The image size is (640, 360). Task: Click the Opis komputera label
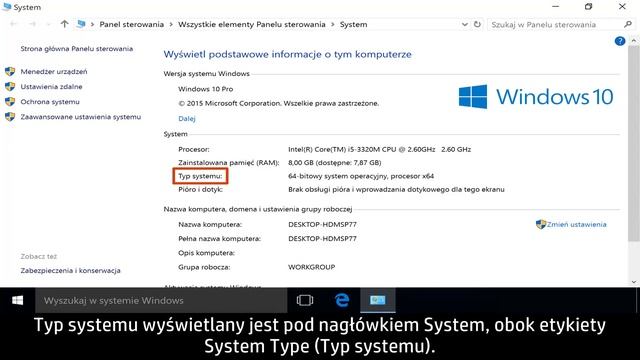click(x=207, y=253)
